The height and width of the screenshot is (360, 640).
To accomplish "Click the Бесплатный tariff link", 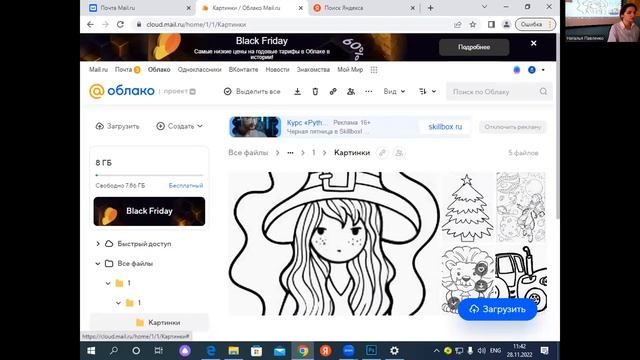I will click(x=186, y=185).
